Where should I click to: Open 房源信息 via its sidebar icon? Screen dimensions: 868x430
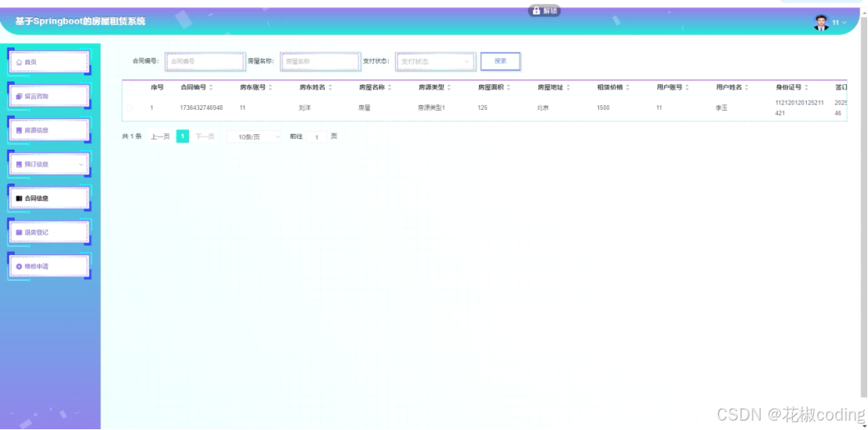click(19, 130)
